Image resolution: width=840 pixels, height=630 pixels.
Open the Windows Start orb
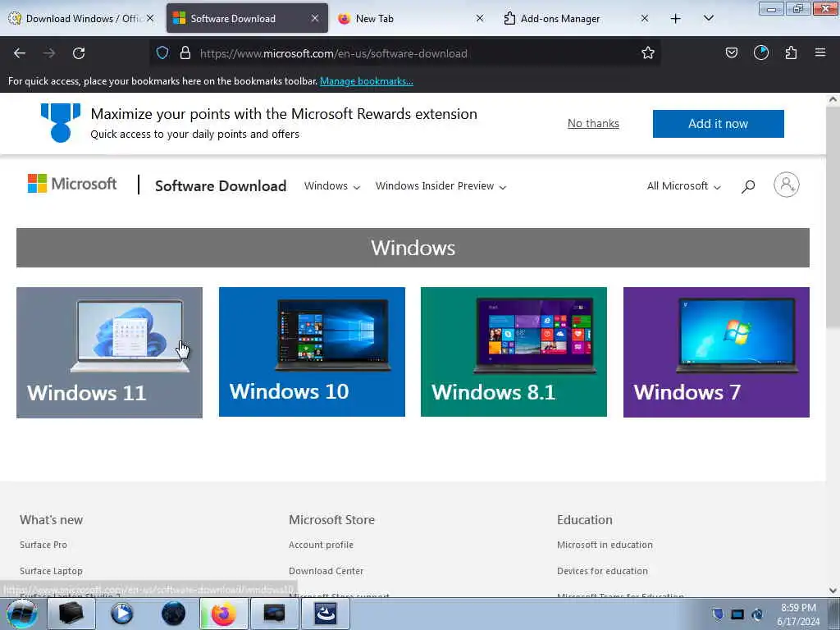21,614
